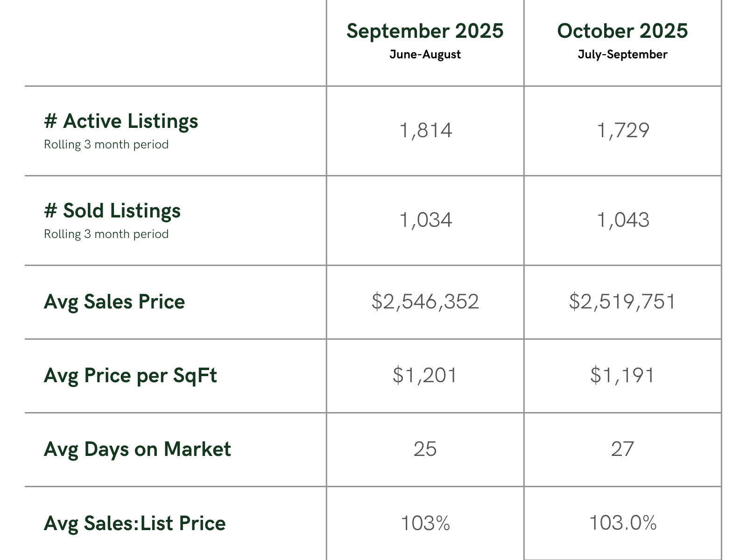Click the $2,546,352 average sales price
This screenshot has height=560, width=747.
pos(425,301)
